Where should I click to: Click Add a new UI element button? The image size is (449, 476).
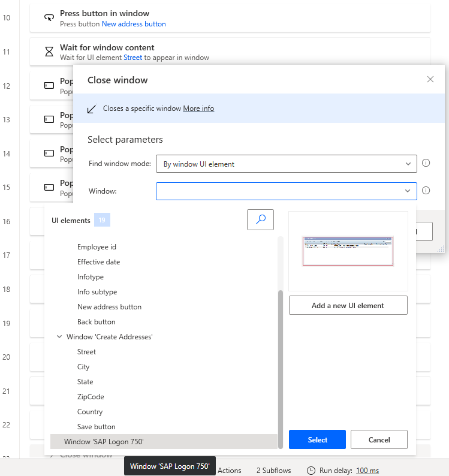pyautogui.click(x=348, y=305)
